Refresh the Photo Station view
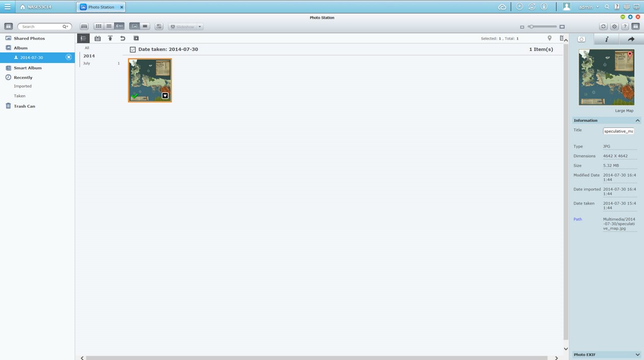Viewport: 644px width, 360px height. 603,26
